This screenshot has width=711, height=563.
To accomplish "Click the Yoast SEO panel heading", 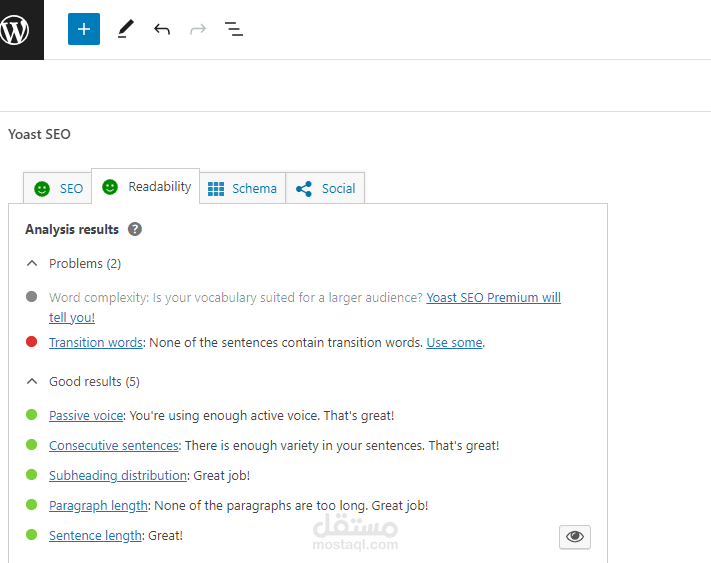I will click(39, 134).
